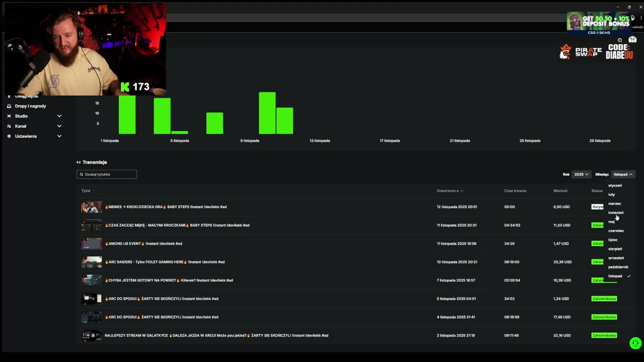Viewport: 644px width, 362px height.
Task: Click the Pirate Swap logo overlay
Action: click(581, 52)
